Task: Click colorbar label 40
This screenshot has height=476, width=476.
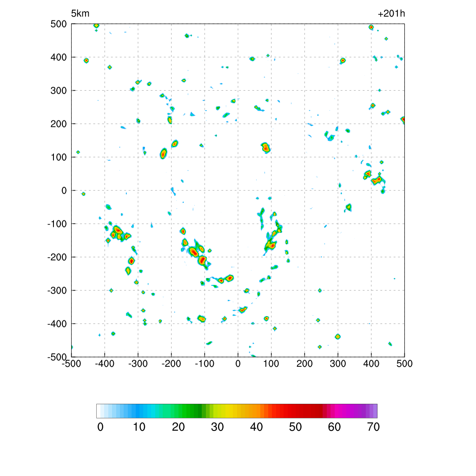Action: pyautogui.click(x=256, y=427)
